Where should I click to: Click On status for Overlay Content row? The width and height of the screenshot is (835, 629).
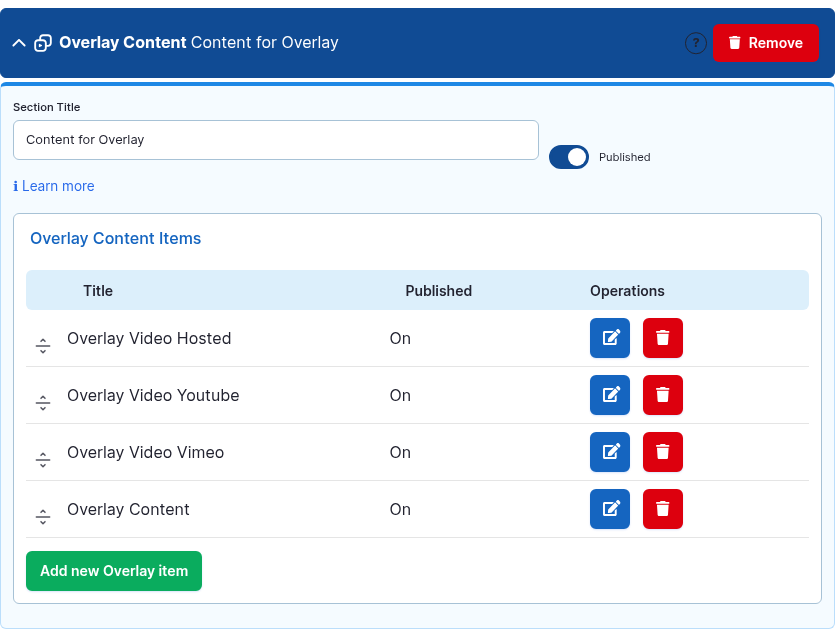click(x=400, y=510)
